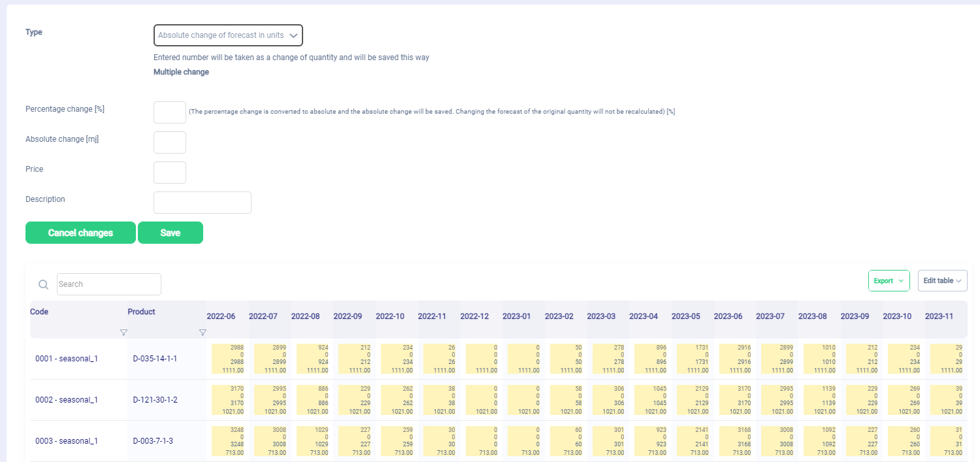The height and width of the screenshot is (462, 980).
Task: Click the magnifier icon beside the Search box
Action: click(43, 284)
